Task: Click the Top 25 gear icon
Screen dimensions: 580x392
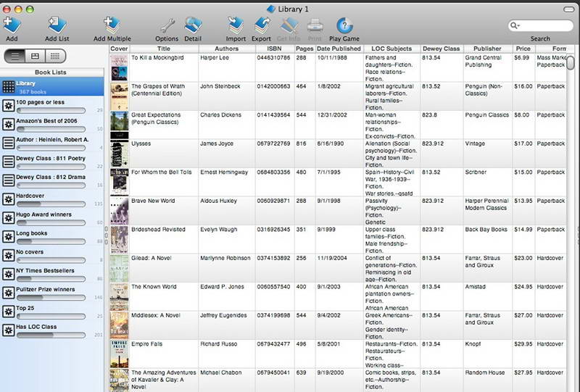Action: pos(9,312)
